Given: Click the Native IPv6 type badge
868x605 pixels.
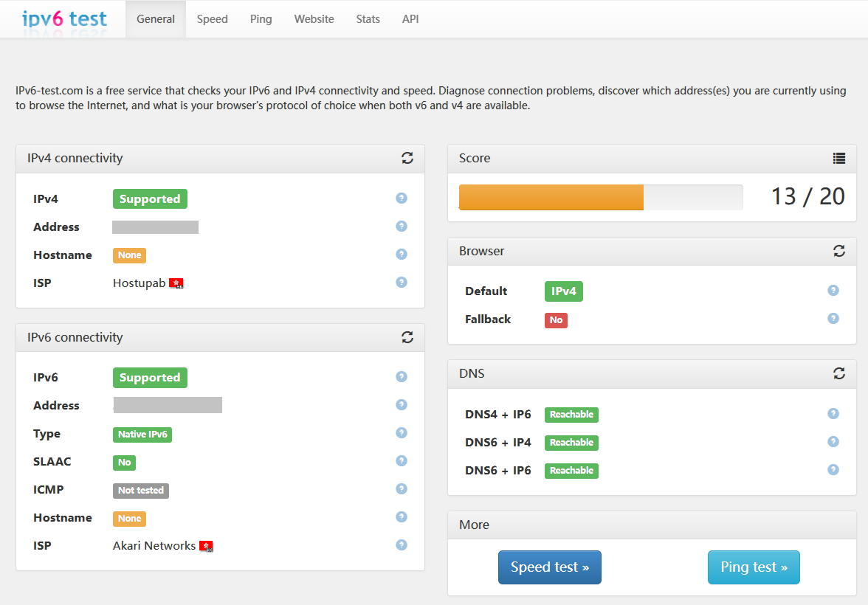Looking at the screenshot, I should tap(142, 435).
